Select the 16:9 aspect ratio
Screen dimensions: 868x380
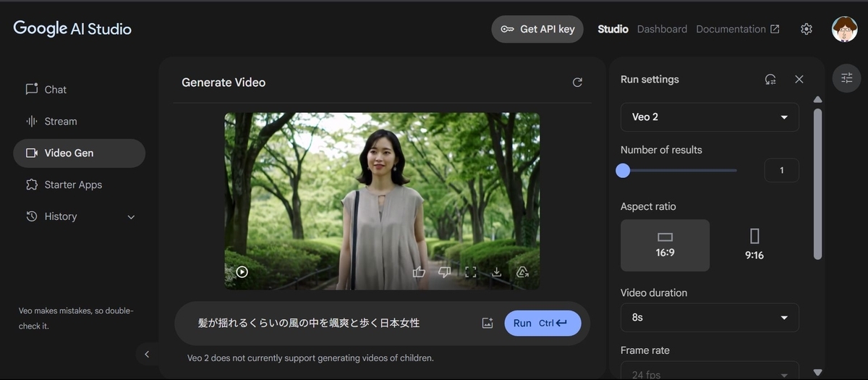coord(665,245)
